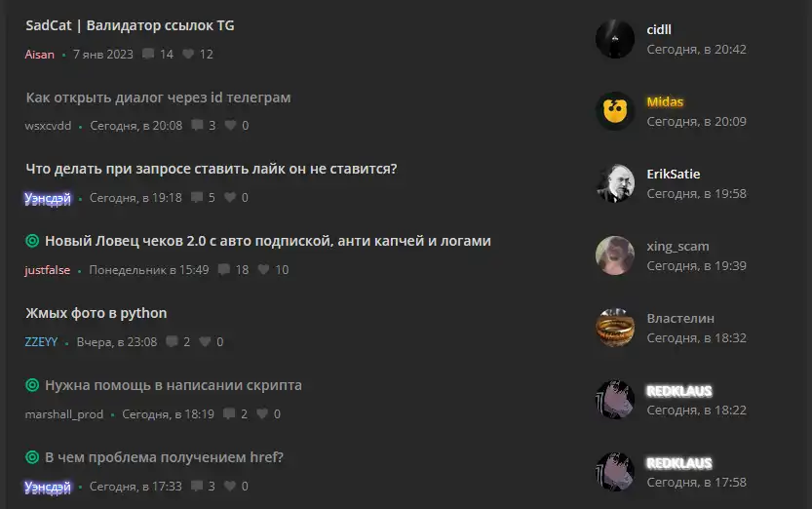The height and width of the screenshot is (509, 812).
Task: Open thread Что делать при запросе ставить лайк
Action: (212, 169)
